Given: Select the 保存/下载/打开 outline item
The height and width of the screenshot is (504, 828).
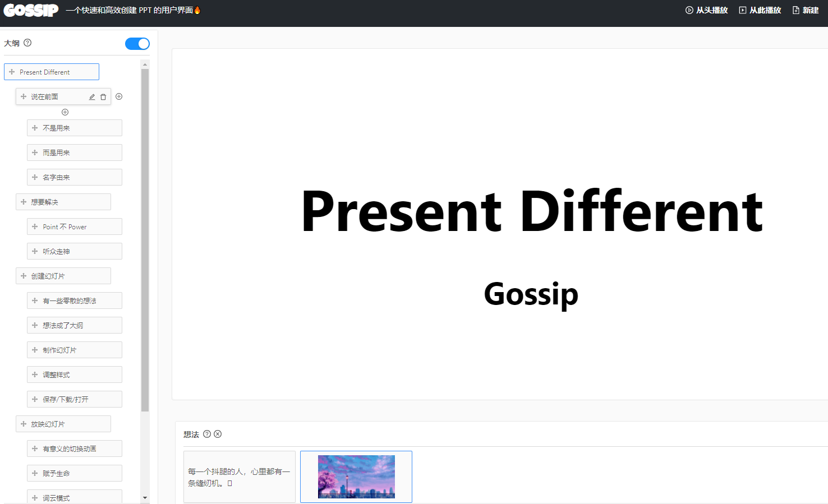Looking at the screenshot, I should [75, 399].
